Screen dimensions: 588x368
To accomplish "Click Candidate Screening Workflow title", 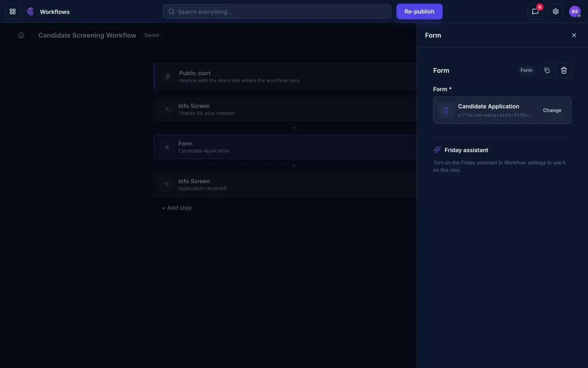I will tap(87, 35).
